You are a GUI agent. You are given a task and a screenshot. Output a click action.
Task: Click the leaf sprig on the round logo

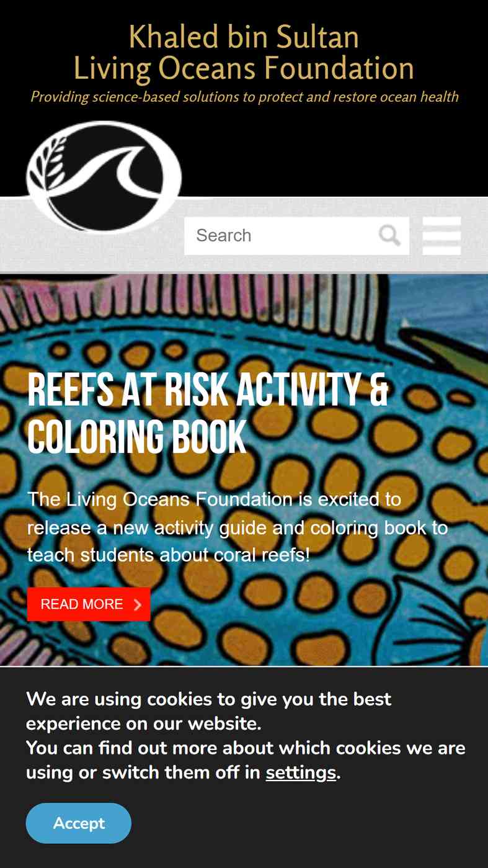51,161
